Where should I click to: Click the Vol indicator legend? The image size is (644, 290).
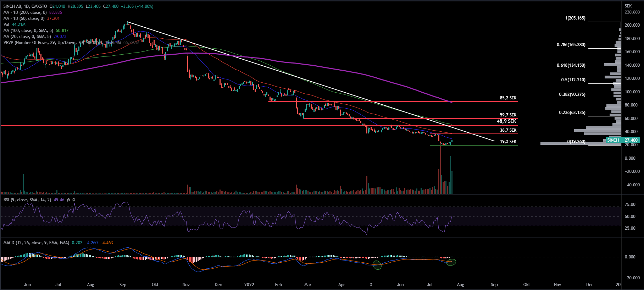(6, 24)
